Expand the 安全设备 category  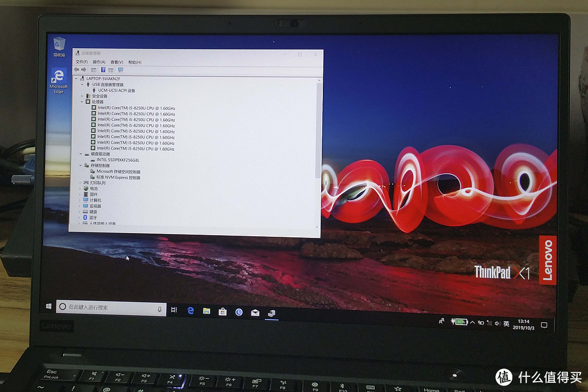[82, 96]
